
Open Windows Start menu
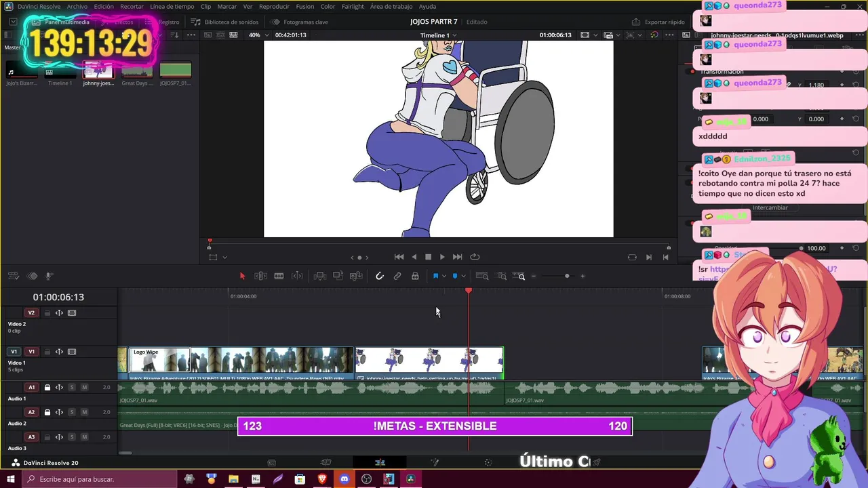click(x=11, y=479)
